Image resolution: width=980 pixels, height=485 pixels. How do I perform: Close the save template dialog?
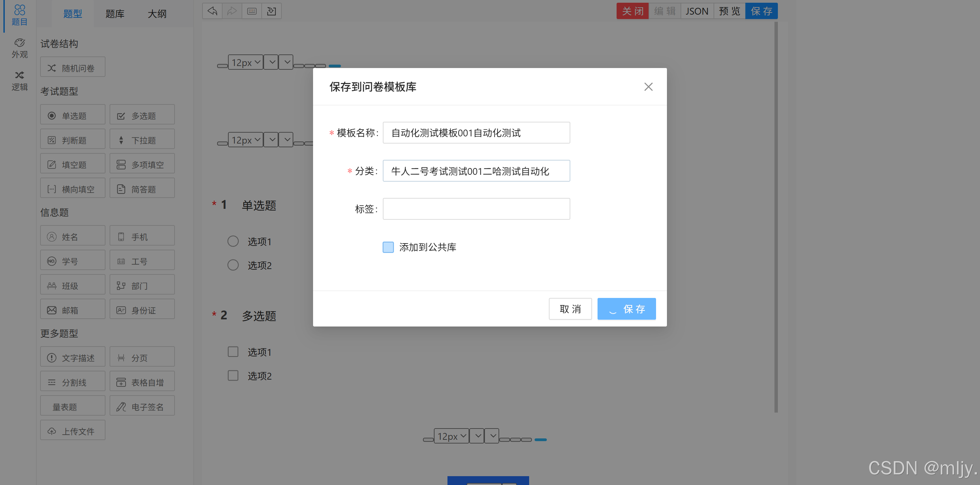pyautogui.click(x=648, y=87)
